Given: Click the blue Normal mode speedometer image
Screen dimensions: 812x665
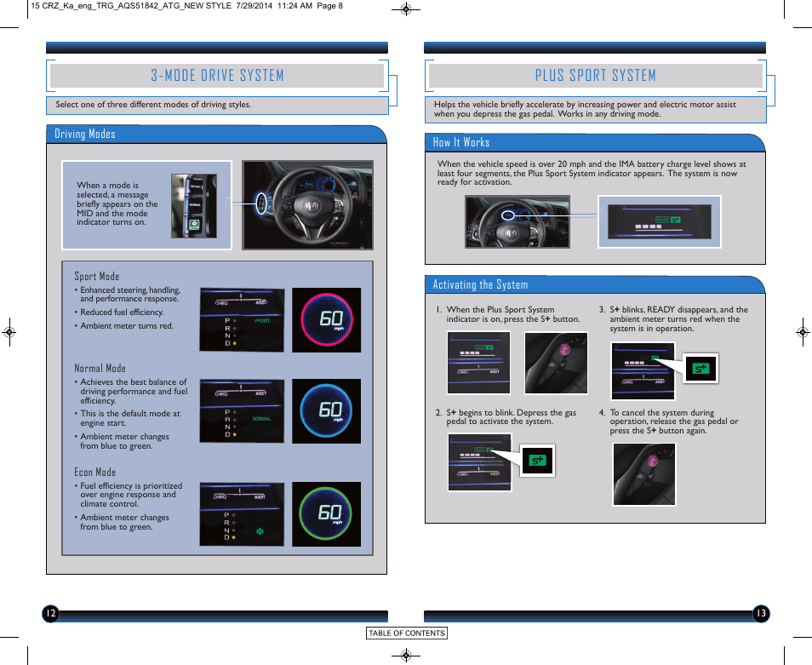Looking at the screenshot, I should [326, 411].
